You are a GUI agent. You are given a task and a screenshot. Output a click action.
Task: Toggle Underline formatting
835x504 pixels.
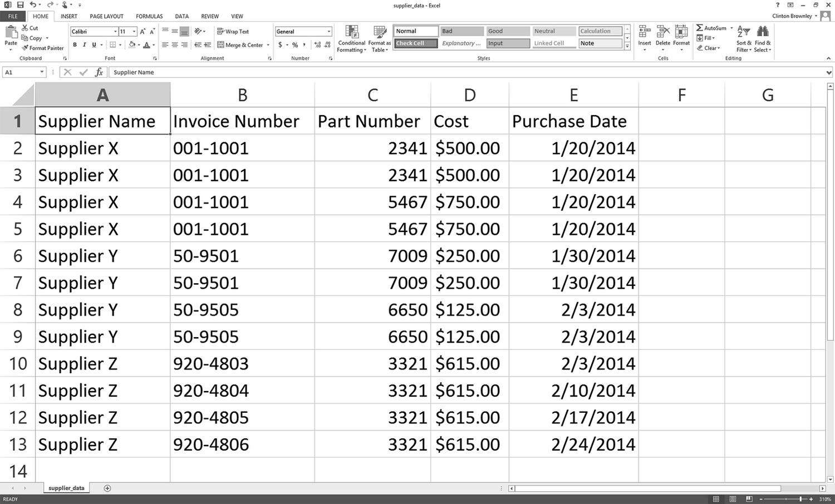point(94,45)
